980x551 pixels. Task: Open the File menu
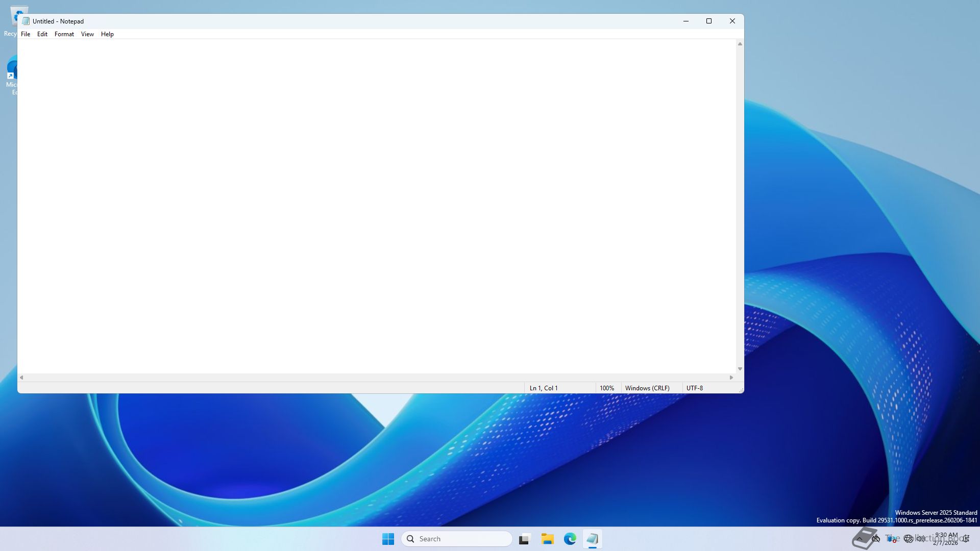pos(26,34)
